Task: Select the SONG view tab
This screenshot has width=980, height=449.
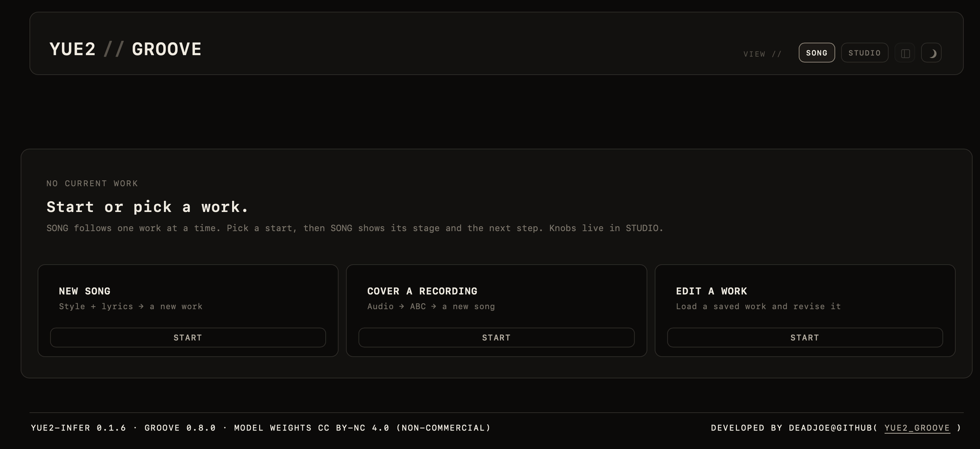Action: (816, 53)
